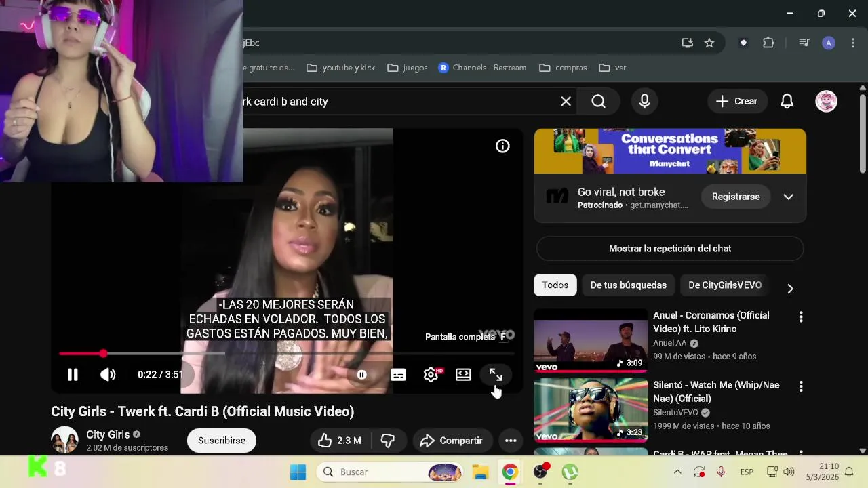The width and height of the screenshot is (868, 488).
Task: Show more filter chips arrow
Action: click(x=790, y=289)
